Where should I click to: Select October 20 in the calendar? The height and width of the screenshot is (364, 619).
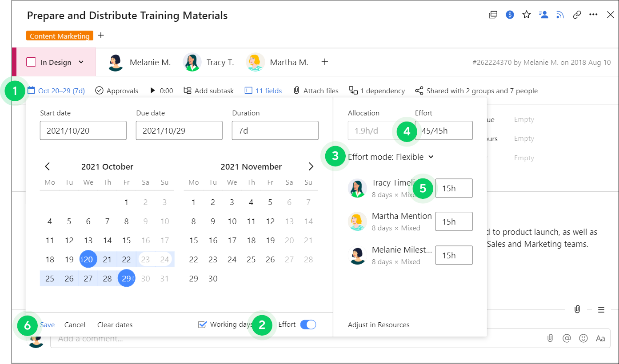(88, 259)
